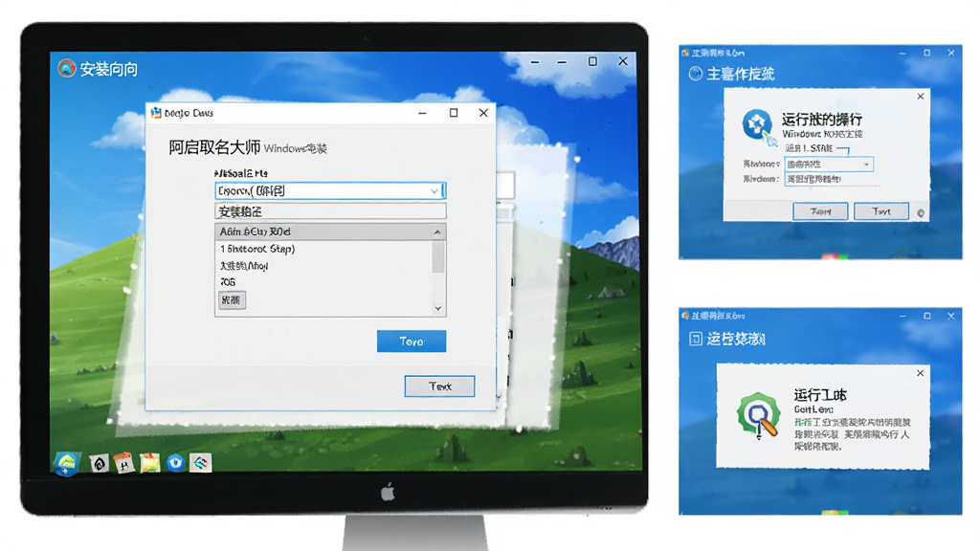Click the green gear magnifier icon
980x551 pixels.
coord(758,415)
